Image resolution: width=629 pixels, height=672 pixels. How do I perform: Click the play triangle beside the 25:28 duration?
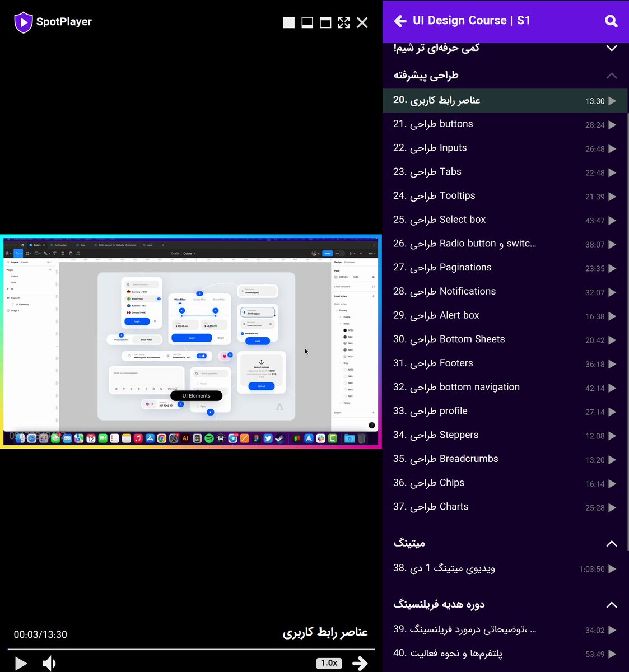612,508
